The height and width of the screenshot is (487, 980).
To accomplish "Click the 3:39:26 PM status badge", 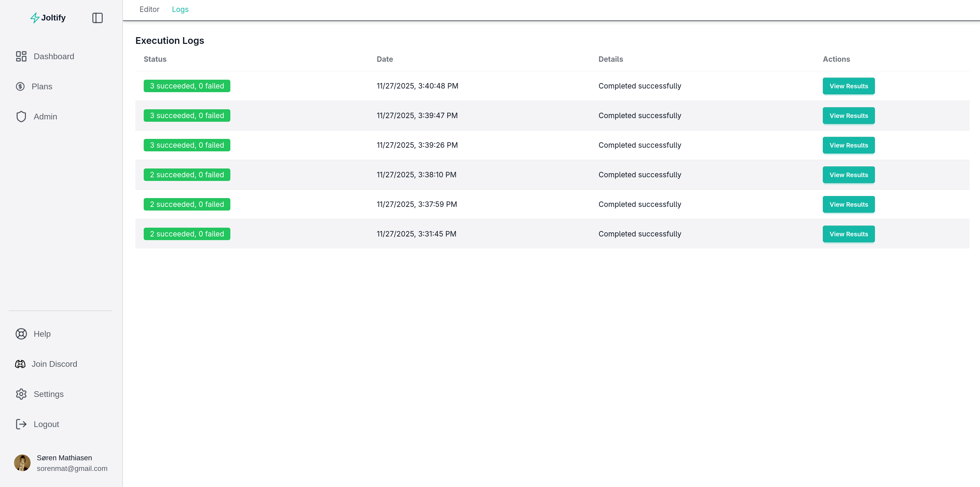I will click(x=187, y=145).
